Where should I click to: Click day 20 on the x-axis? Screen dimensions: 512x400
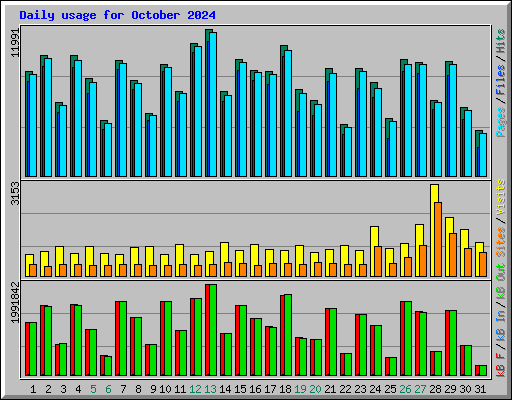(315, 389)
